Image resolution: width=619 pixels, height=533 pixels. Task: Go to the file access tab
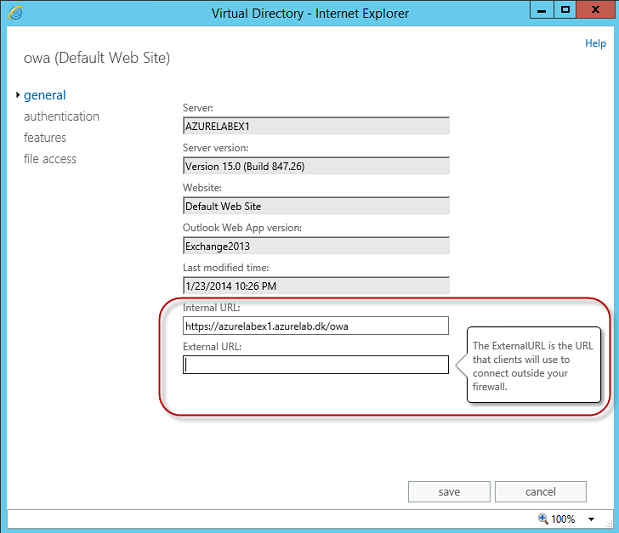[50, 159]
